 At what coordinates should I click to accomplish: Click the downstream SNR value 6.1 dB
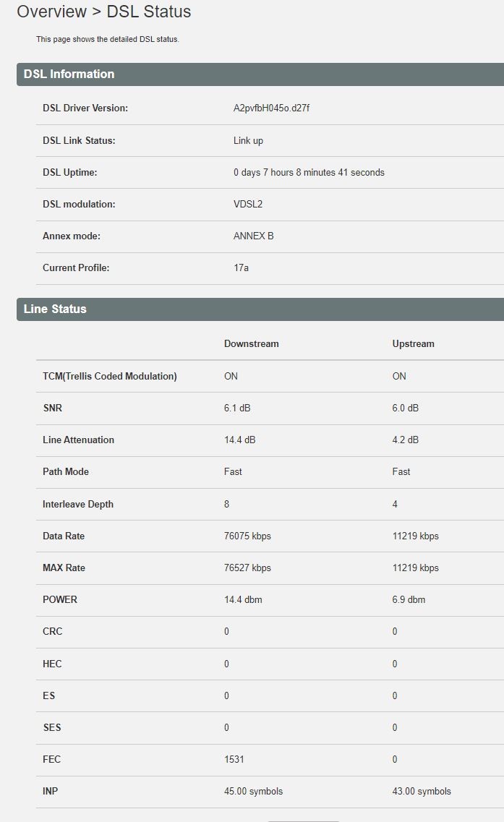[x=237, y=408]
